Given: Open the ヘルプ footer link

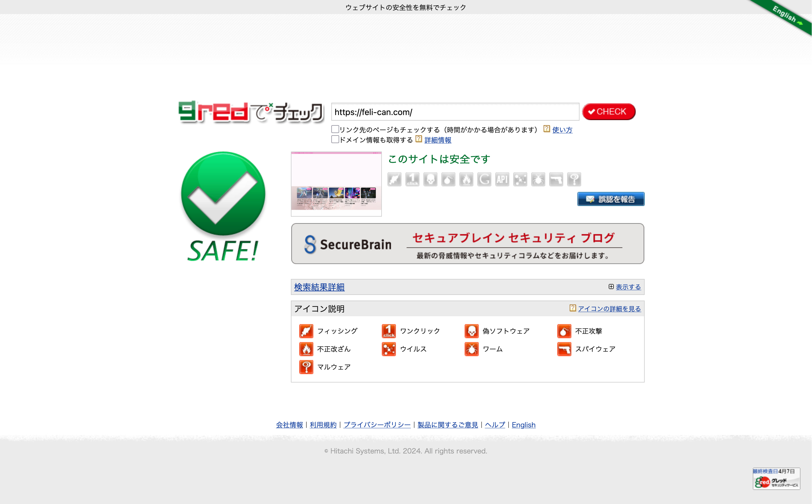Looking at the screenshot, I should click(x=495, y=425).
